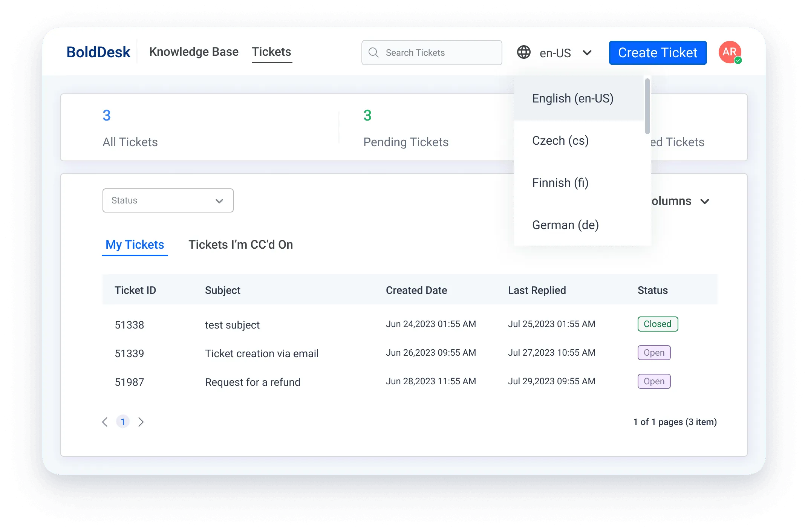Open the Status filter dropdown
Screen dimensions: 808x532
pos(168,200)
